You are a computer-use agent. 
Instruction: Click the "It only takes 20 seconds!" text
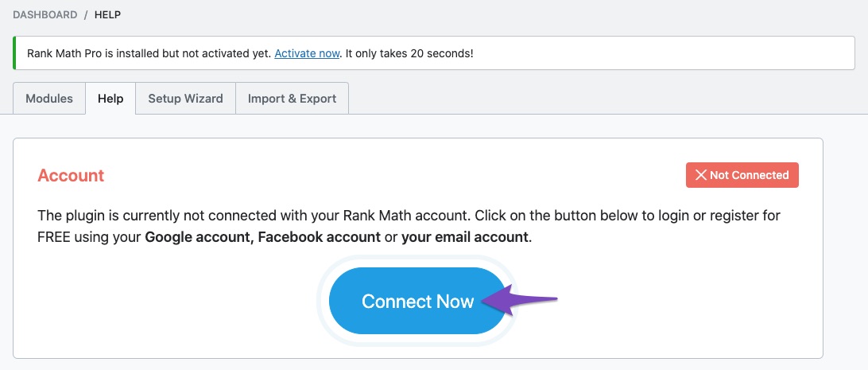click(409, 54)
